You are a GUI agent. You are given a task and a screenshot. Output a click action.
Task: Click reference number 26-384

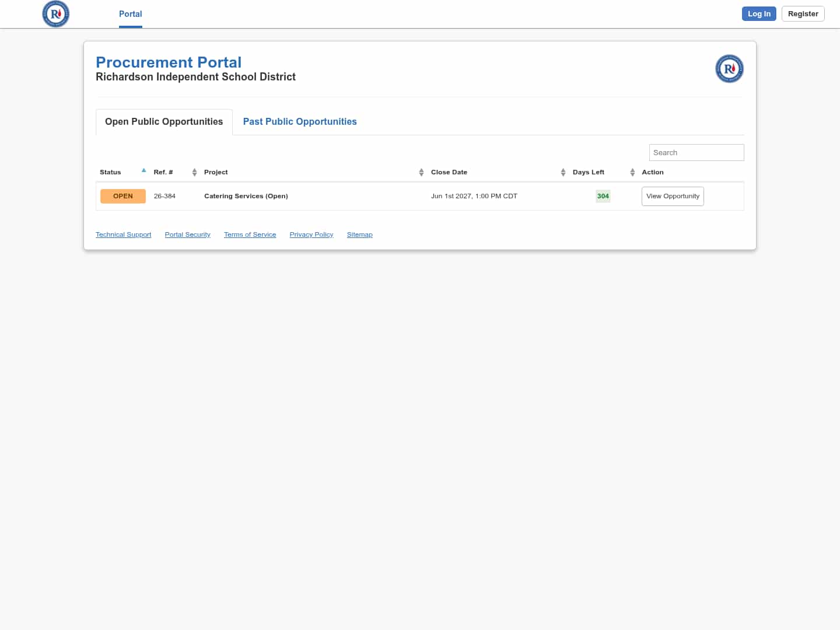(164, 196)
